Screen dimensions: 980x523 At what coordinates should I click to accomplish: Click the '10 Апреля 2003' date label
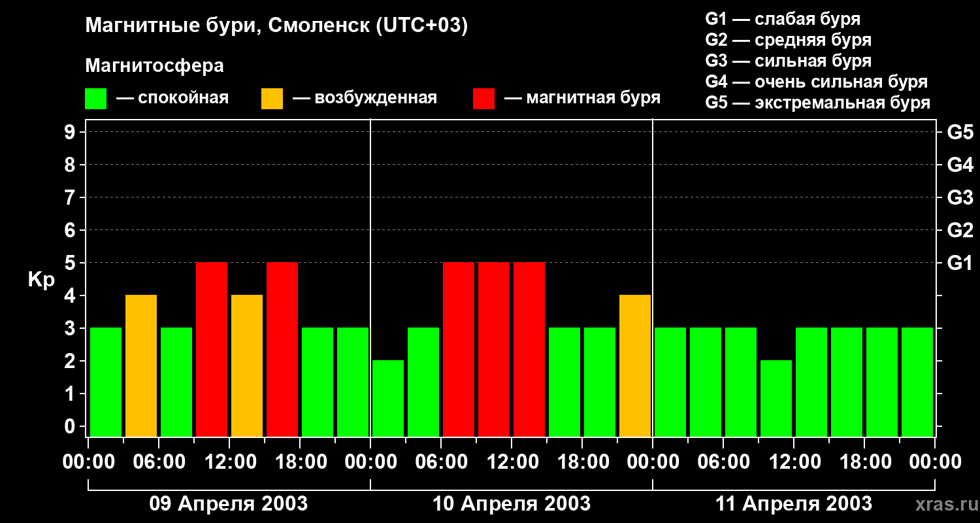point(512,504)
